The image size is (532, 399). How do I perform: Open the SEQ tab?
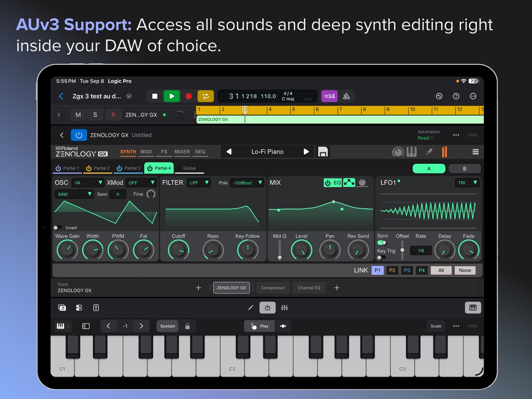tap(200, 152)
